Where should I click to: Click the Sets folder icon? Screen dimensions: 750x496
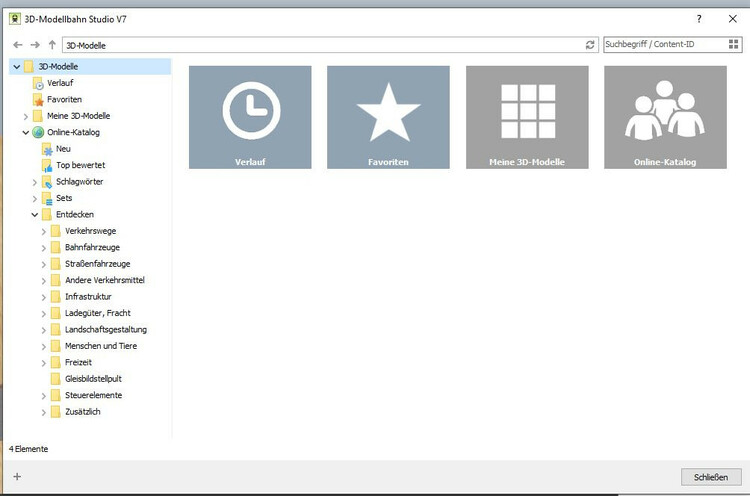(47, 198)
